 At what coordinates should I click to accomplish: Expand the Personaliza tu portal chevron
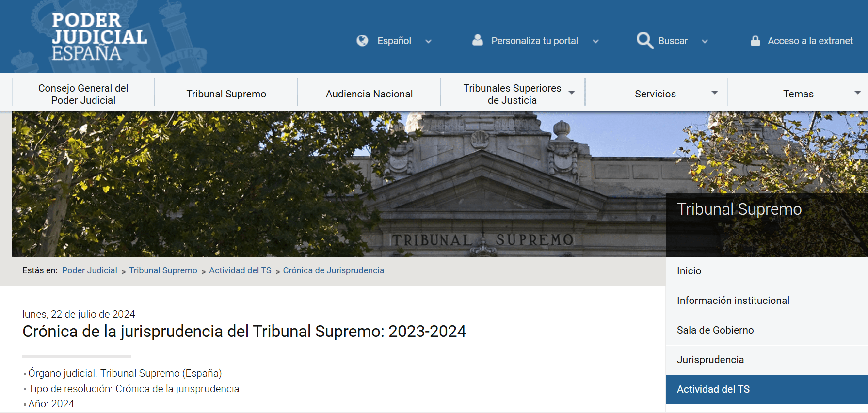point(595,41)
